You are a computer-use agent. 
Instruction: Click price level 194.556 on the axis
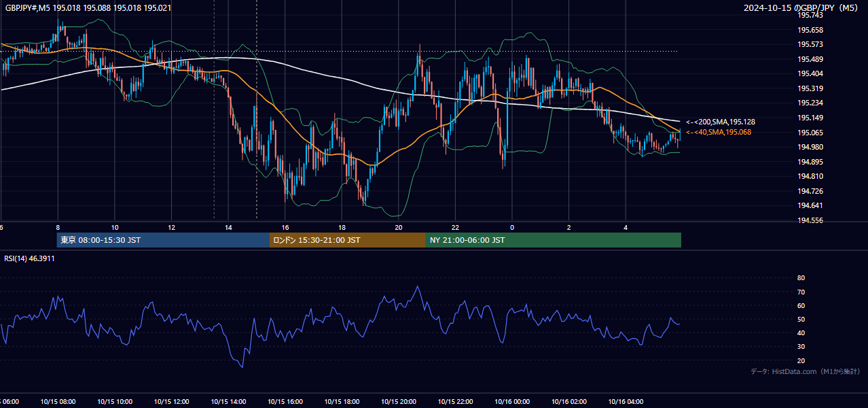[811, 220]
